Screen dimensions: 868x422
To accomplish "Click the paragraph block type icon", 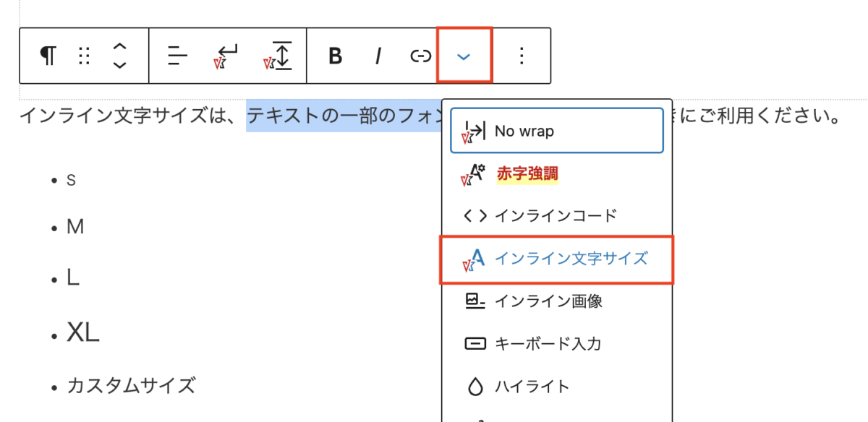I will click(48, 56).
